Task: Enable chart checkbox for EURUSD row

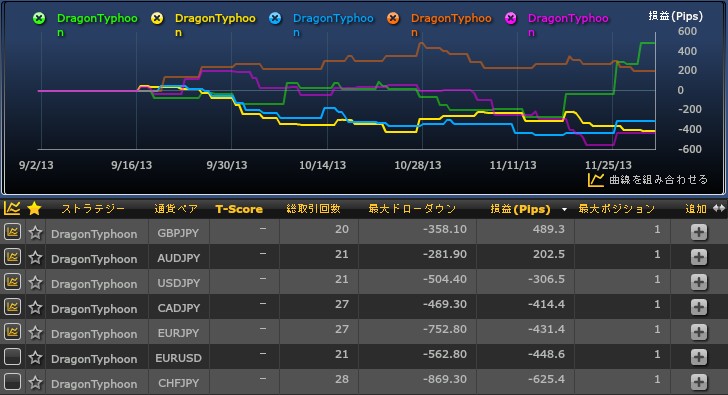Action: coord(13,356)
